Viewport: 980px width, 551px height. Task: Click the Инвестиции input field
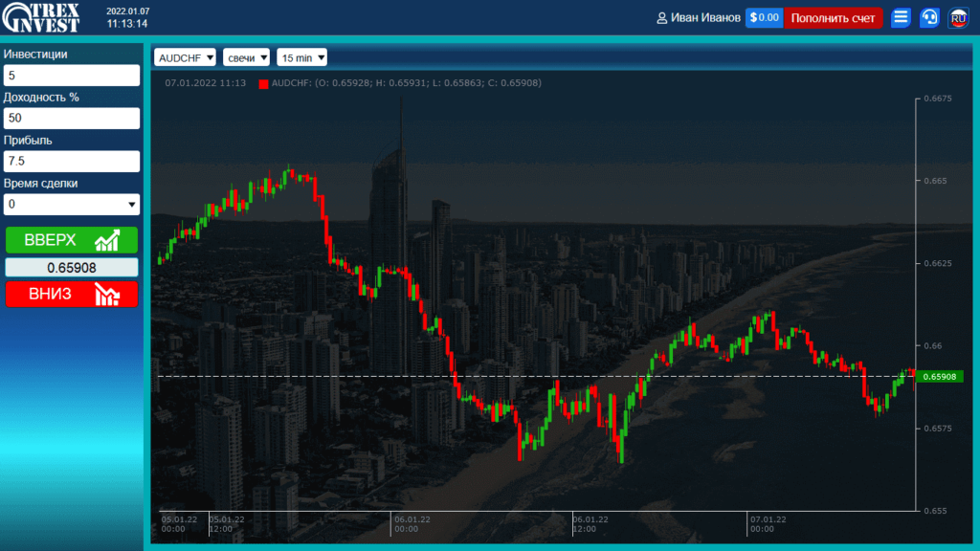72,76
